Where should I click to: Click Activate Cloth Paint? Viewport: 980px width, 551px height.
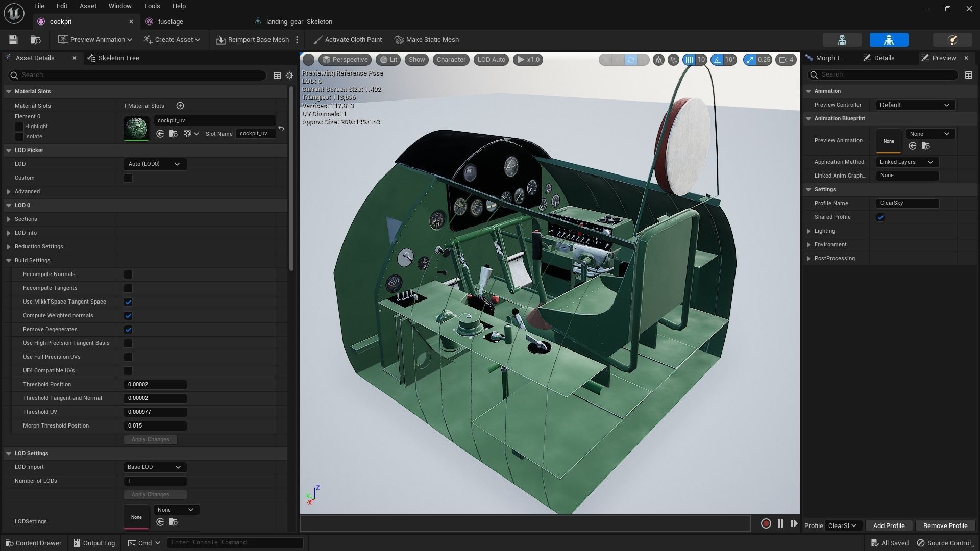click(347, 40)
